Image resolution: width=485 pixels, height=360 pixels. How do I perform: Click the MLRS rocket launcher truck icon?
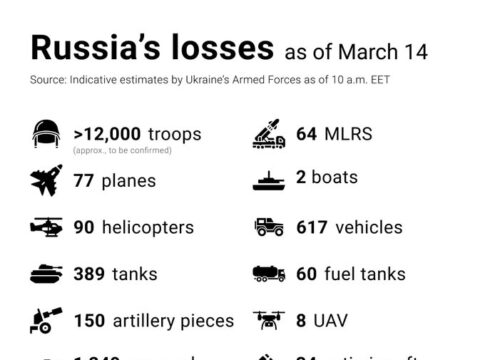pyautogui.click(x=269, y=134)
